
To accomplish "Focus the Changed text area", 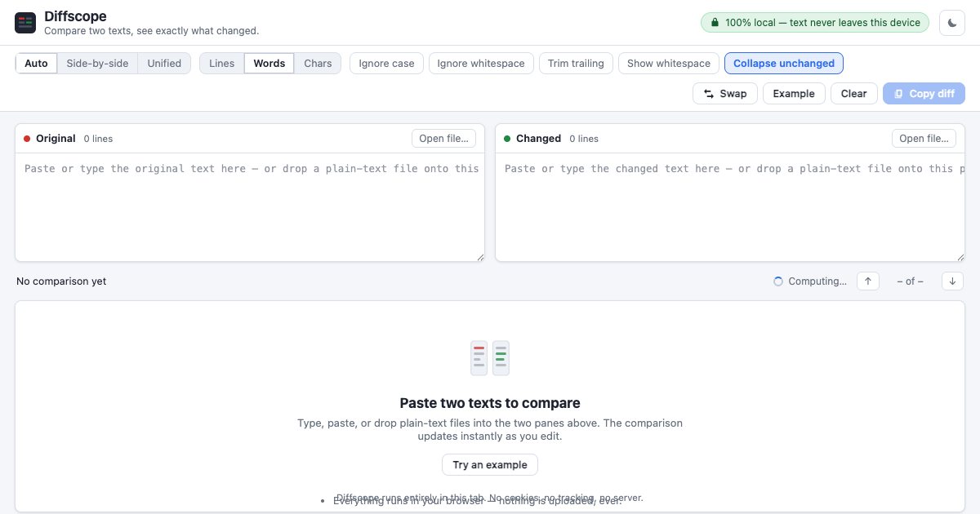I will pos(730,207).
